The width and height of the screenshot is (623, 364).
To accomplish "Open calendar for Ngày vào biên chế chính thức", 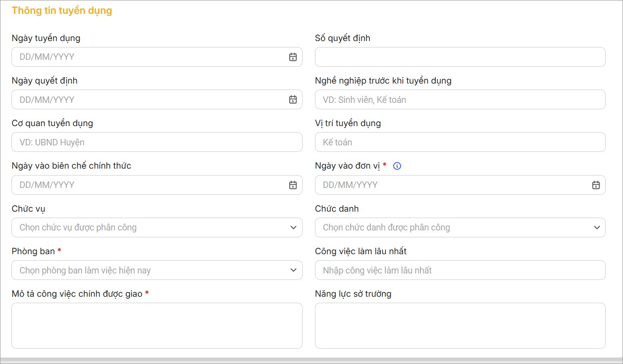I will tap(293, 185).
